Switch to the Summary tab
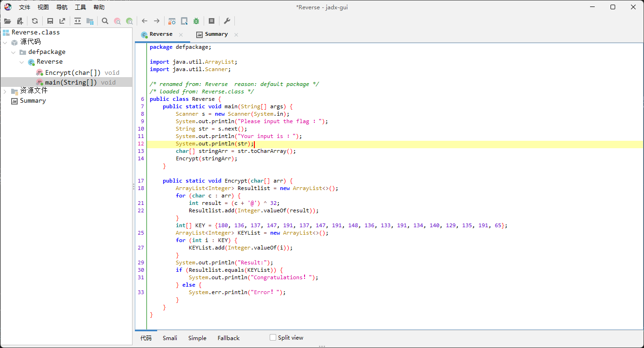 pos(216,34)
